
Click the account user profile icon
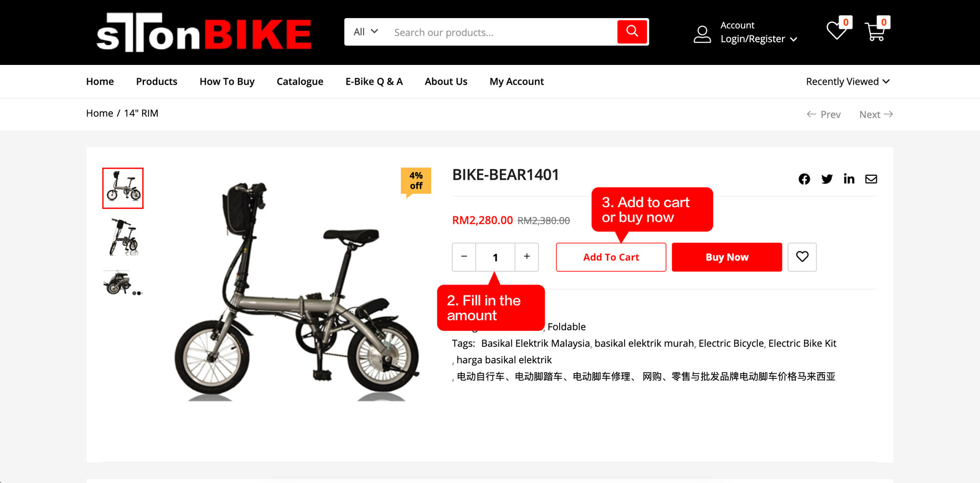coord(702,34)
